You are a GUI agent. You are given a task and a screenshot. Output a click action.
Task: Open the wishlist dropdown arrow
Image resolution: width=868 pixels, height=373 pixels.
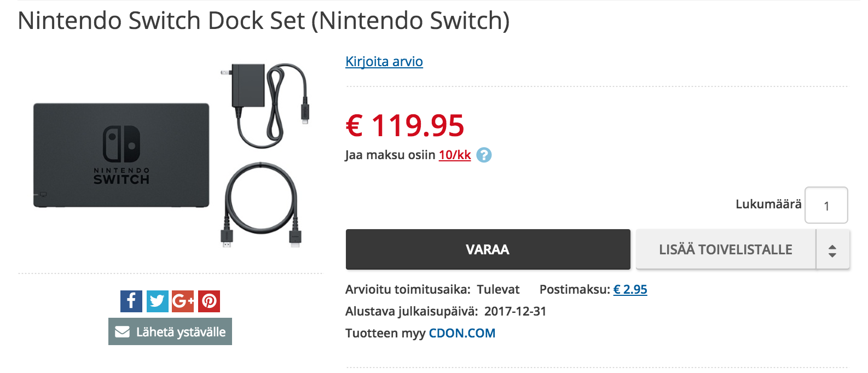[x=832, y=250]
